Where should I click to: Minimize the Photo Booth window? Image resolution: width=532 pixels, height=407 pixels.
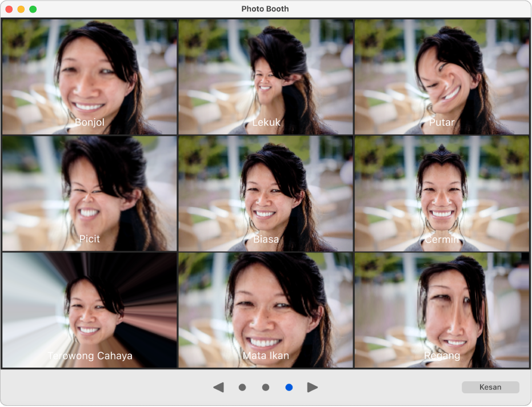[x=21, y=9]
